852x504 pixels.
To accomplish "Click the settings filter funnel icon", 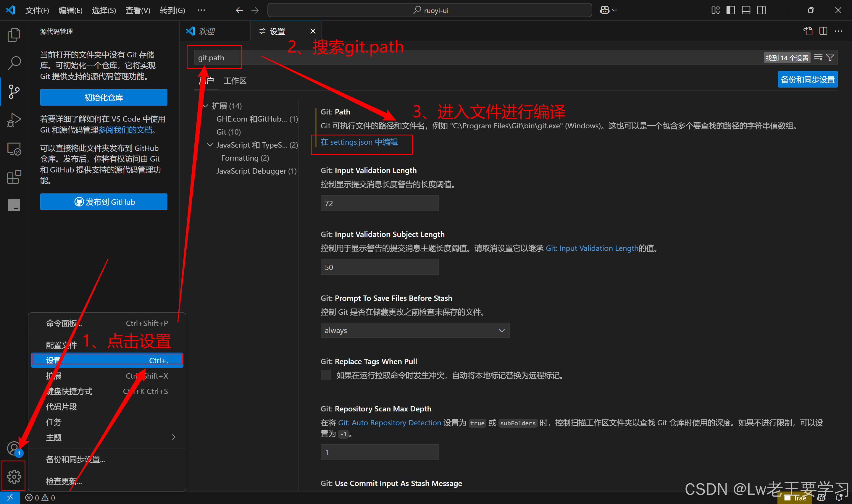I will point(830,58).
